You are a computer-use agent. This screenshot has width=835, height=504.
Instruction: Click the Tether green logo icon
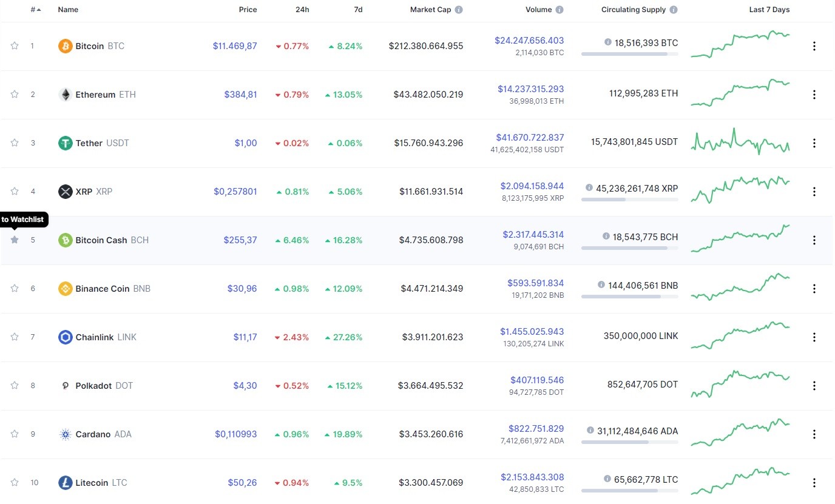65,143
